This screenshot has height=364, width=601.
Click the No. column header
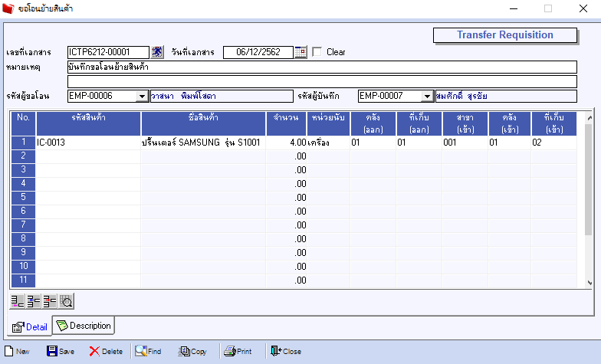coord(23,123)
